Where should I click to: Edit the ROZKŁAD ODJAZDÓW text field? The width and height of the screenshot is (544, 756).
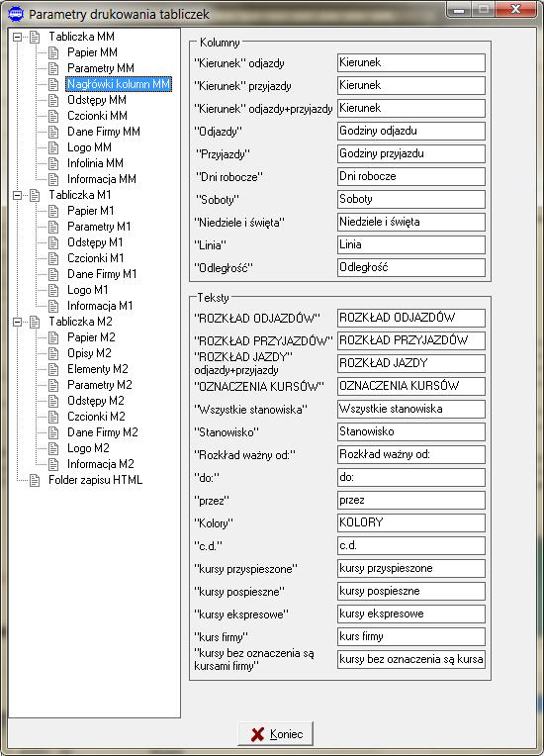411,319
